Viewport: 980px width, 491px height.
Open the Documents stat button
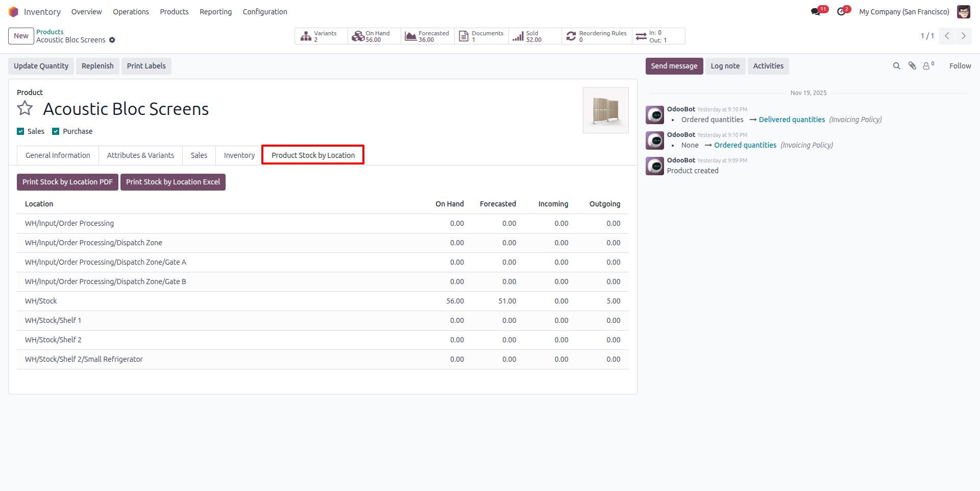[x=481, y=36]
